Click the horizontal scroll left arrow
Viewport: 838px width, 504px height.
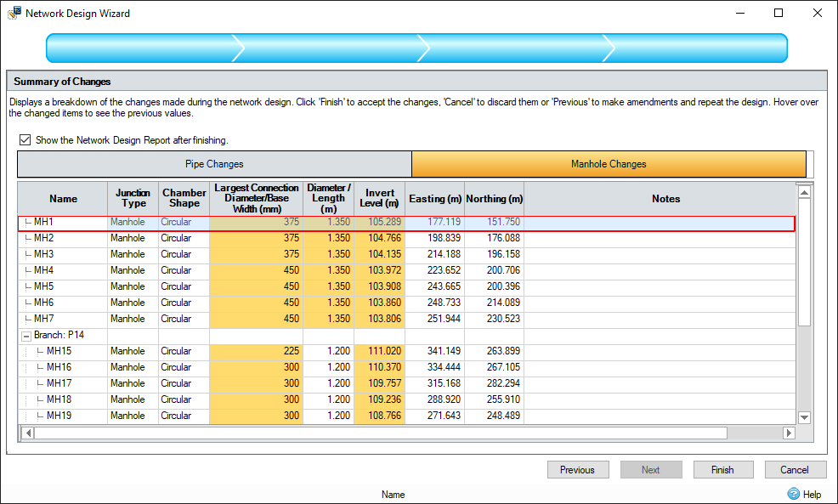click(28, 433)
